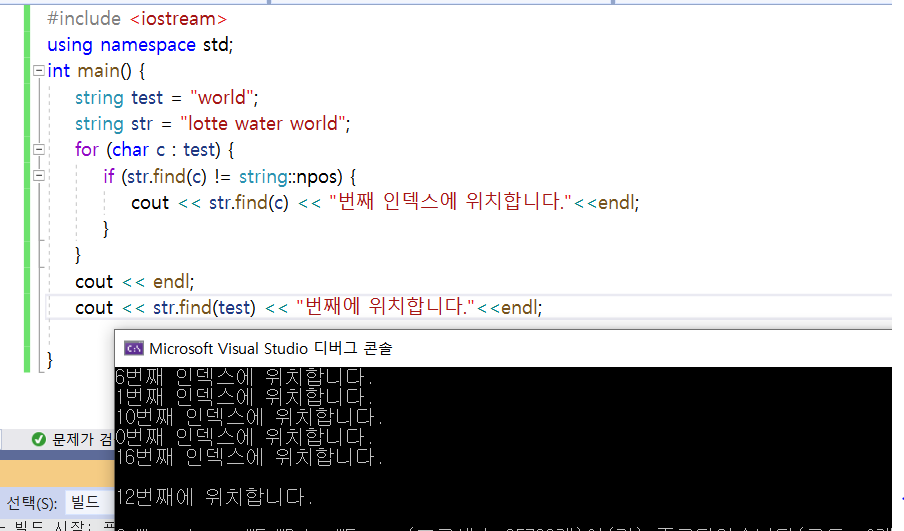
Task: Click the "lotte water world" string literal
Action: 263,123
